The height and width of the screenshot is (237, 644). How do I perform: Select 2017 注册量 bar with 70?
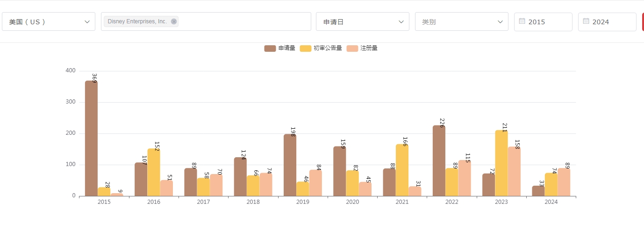pyautogui.click(x=216, y=185)
